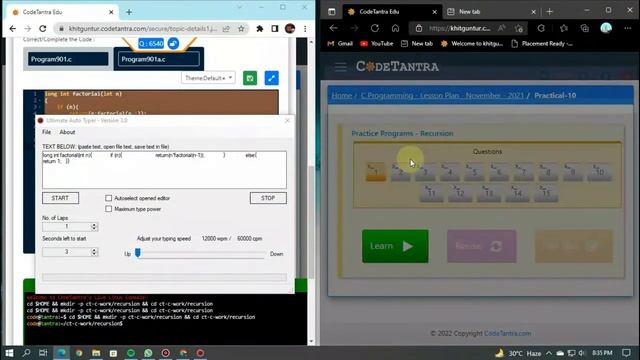Click Edge's refresh icon
640x360 pixels.
(x=375, y=28)
